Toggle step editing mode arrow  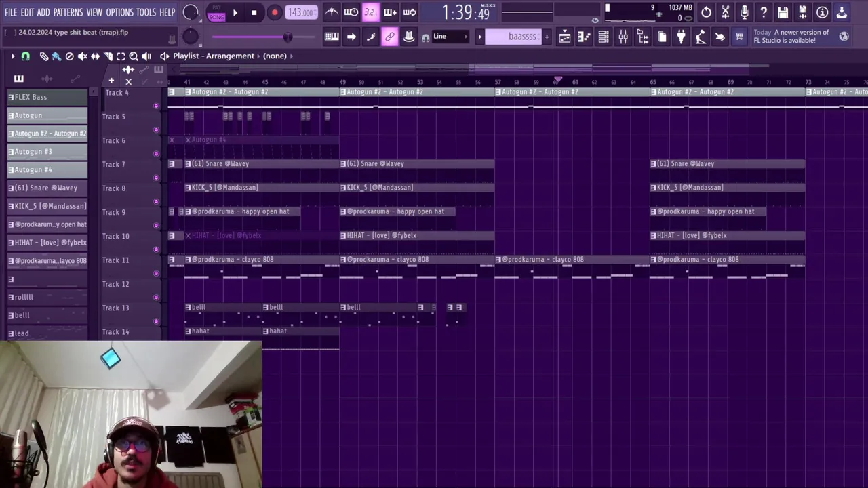pyautogui.click(x=351, y=37)
